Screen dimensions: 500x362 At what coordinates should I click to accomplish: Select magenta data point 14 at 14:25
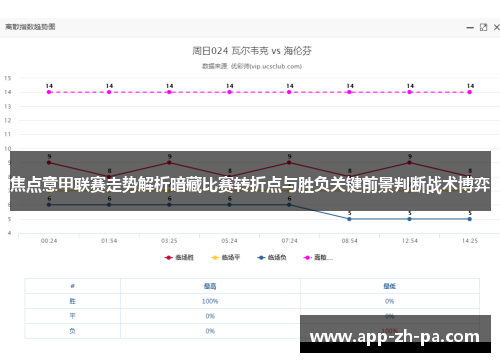pos(470,92)
